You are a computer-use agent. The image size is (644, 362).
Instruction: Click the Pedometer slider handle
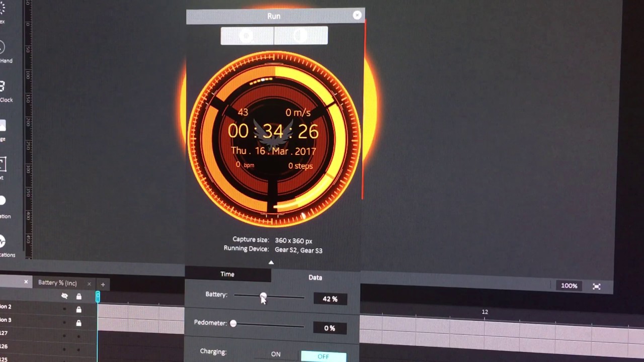233,323
